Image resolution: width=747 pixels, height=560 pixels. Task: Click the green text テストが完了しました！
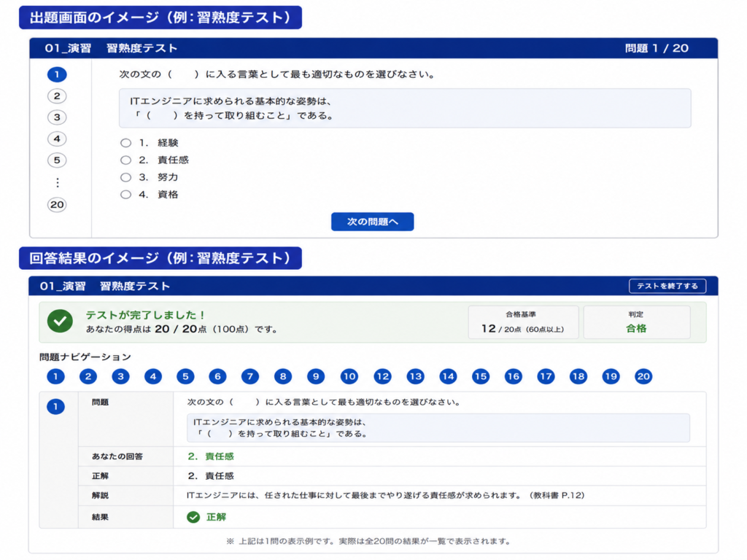(x=146, y=315)
